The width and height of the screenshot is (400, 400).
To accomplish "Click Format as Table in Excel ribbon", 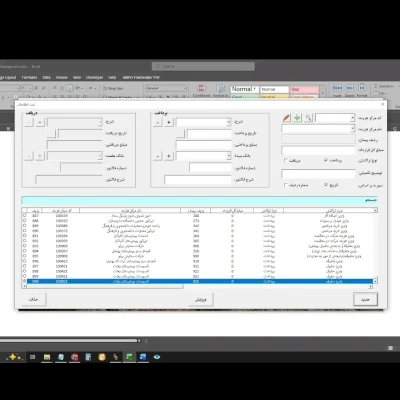I will (220, 90).
